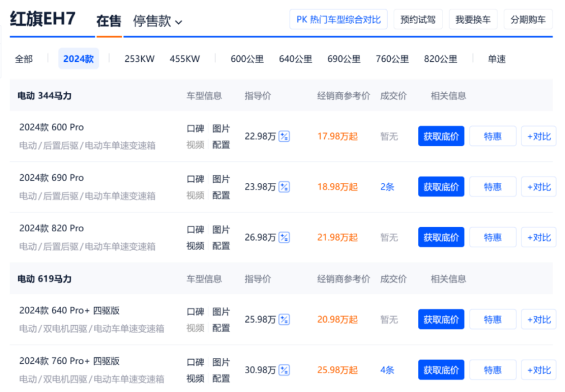Open the 2条 transaction price records for 690 Pro
The image size is (565, 392).
(x=387, y=187)
